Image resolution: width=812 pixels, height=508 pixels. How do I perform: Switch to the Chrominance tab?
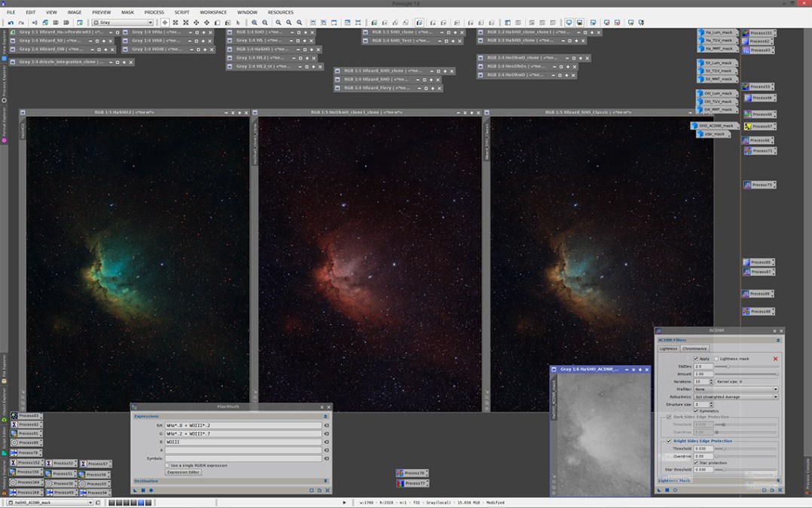[694, 349]
